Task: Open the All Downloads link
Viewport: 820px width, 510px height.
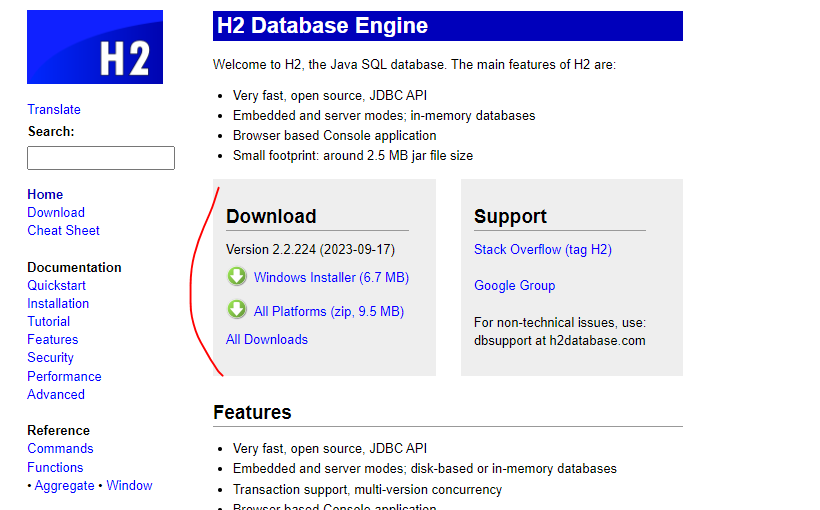Action: point(267,339)
